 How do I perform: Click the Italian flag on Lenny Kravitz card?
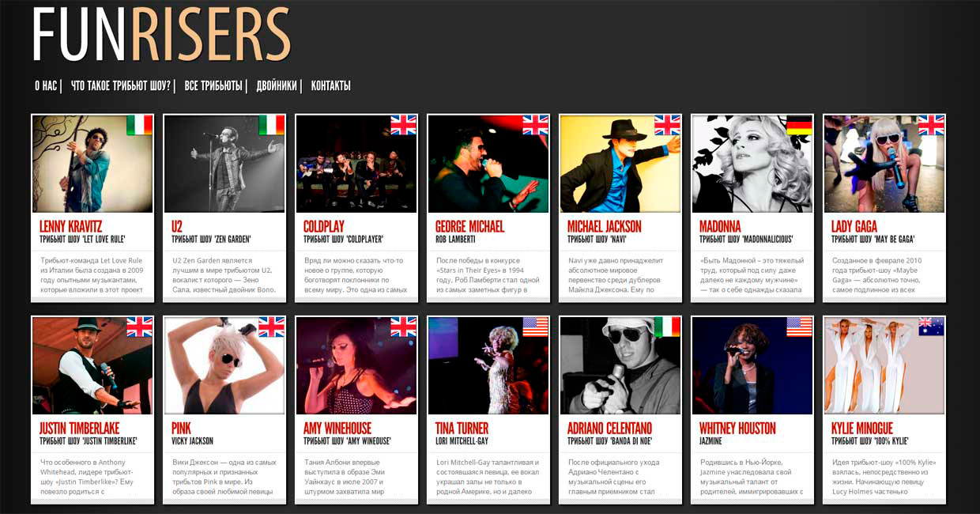[140, 125]
